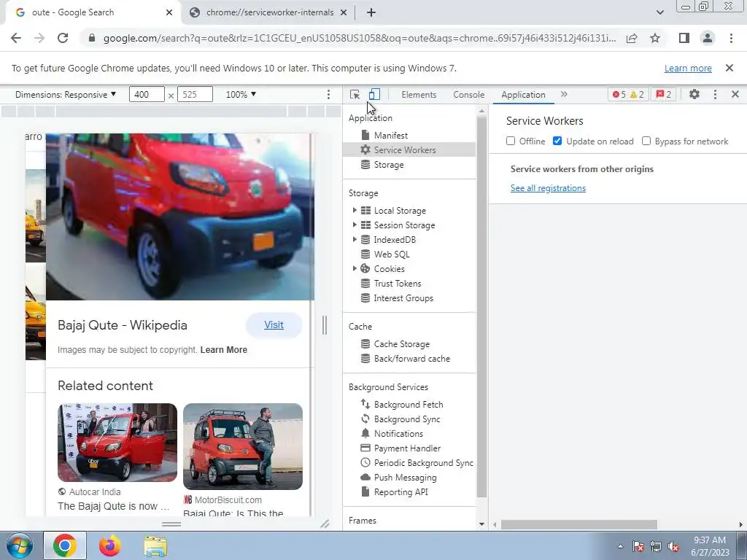Screen dimensions: 747x560
Task: Open DevTools settings gear
Action: click(694, 94)
